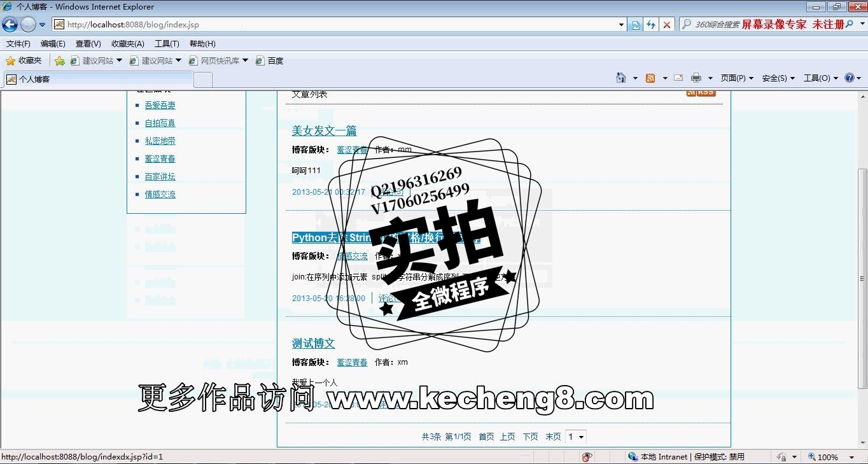Open the 文件(F) menu
The image size is (868, 464).
[x=18, y=44]
